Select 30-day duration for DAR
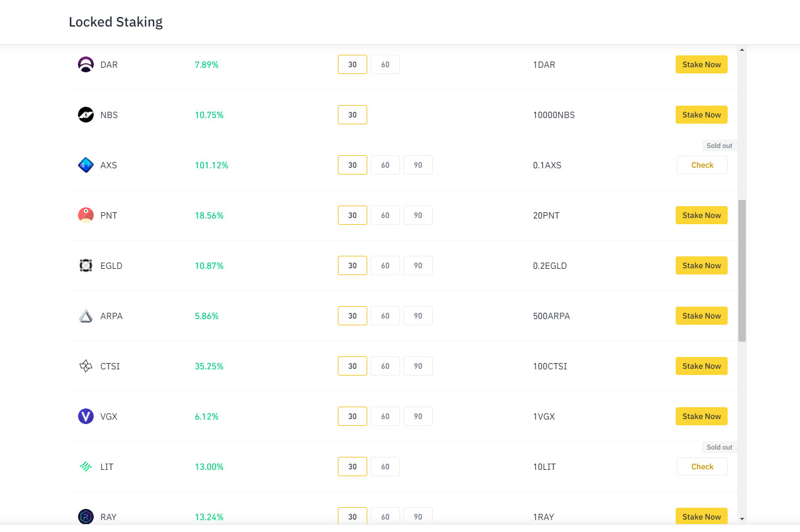 pyautogui.click(x=353, y=64)
